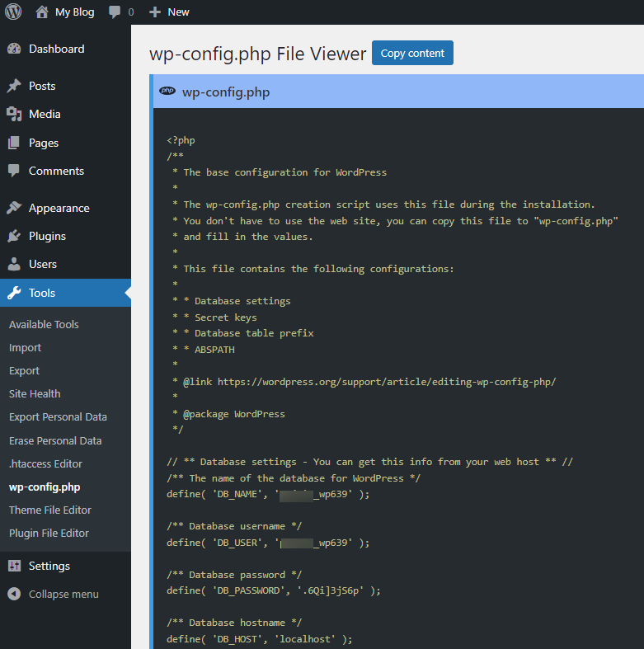Screen dimensions: 644x649
Task: Open the Pages menu
Action: 44,143
